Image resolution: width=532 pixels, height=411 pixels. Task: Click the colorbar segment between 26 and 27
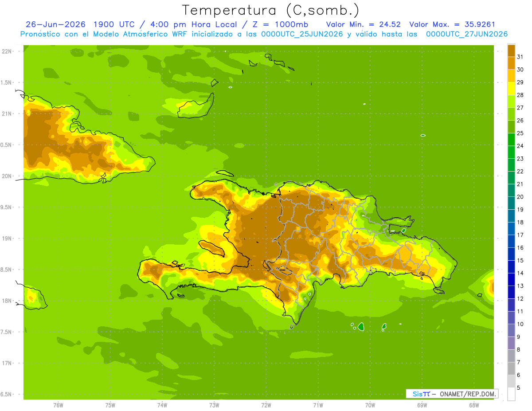pos(511,114)
